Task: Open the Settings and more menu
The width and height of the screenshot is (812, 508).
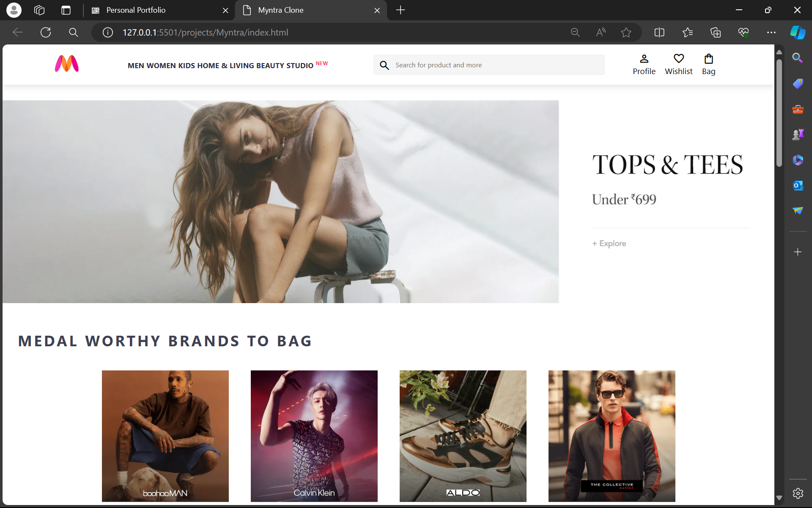Action: (771, 32)
